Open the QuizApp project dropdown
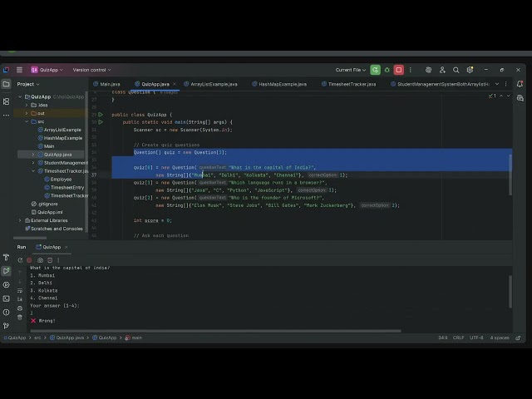The height and width of the screenshot is (399, 532). pos(47,70)
